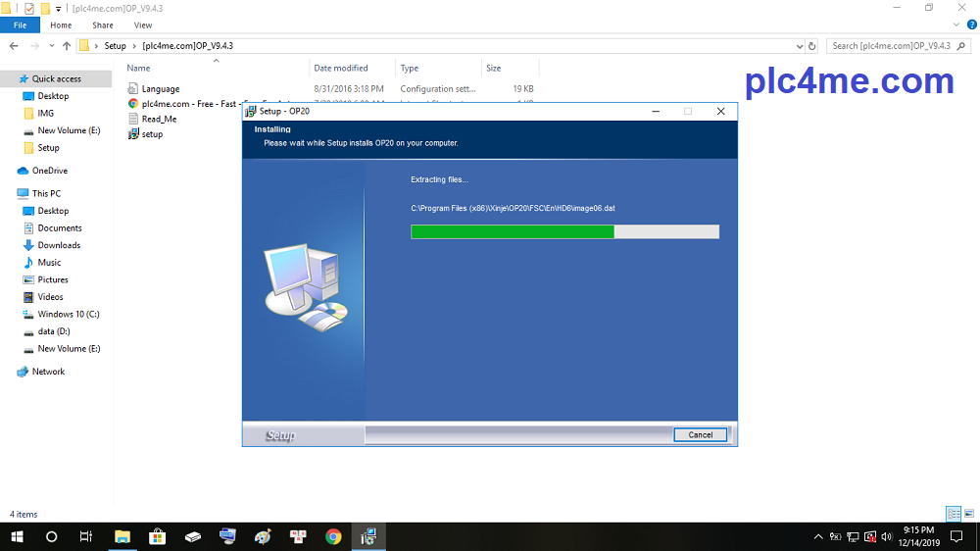980x551 pixels.
Task: Open the File menu in Explorer
Action: coord(20,25)
